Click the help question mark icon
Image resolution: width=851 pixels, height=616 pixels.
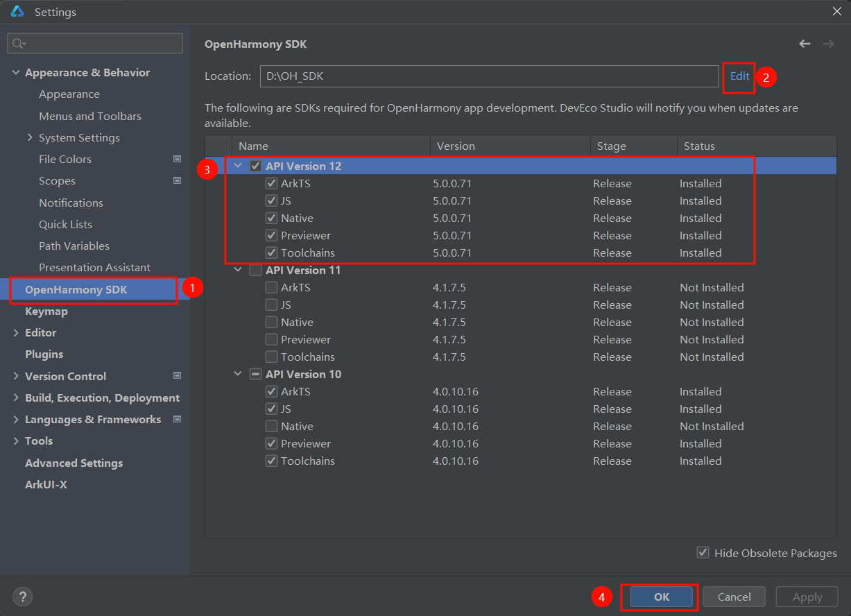pos(22,596)
